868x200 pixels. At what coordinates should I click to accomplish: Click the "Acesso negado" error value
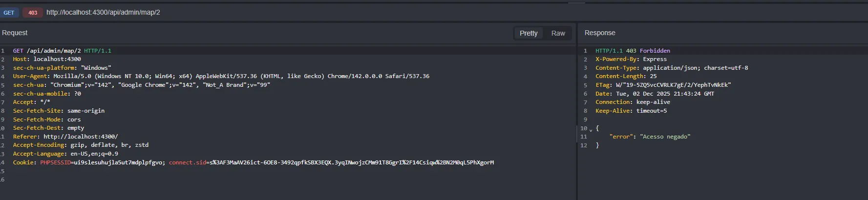[x=665, y=137]
